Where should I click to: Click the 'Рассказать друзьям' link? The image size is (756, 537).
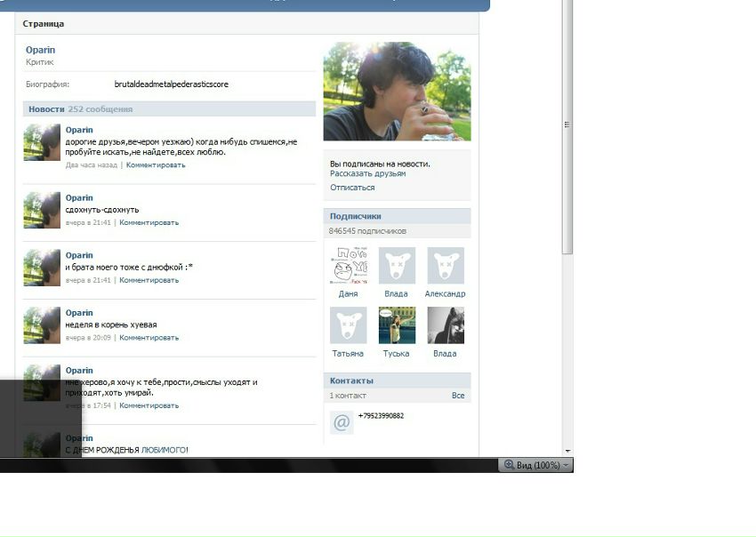click(367, 174)
